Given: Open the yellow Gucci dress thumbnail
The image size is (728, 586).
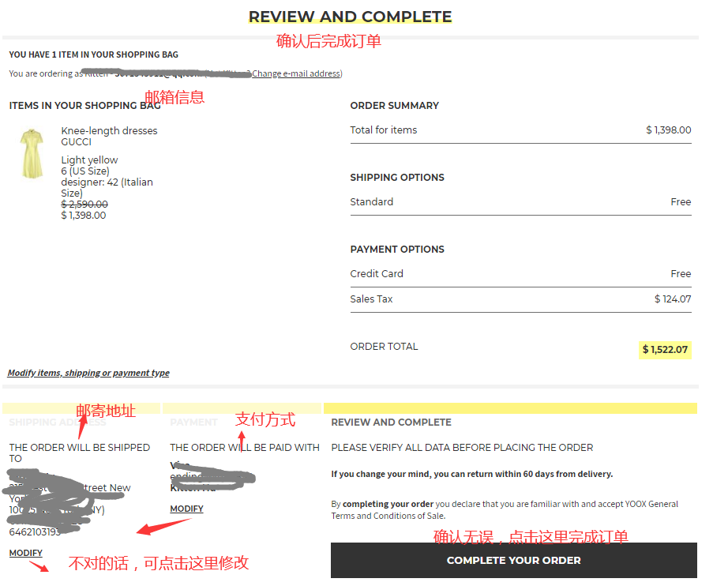Looking at the screenshot, I should 32,153.
